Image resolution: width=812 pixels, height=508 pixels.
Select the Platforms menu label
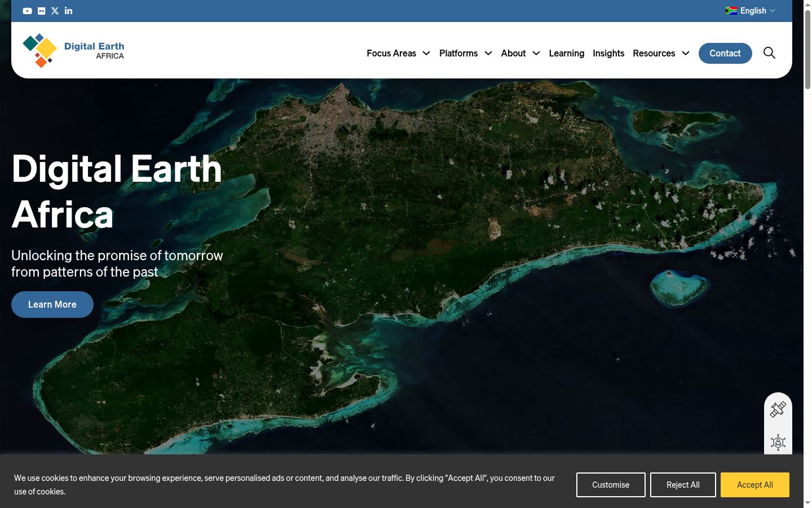(458, 53)
